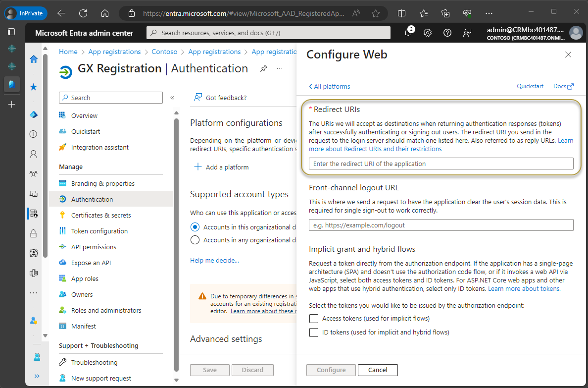
Task: Select API permissions in Manage menu
Action: (x=94, y=247)
